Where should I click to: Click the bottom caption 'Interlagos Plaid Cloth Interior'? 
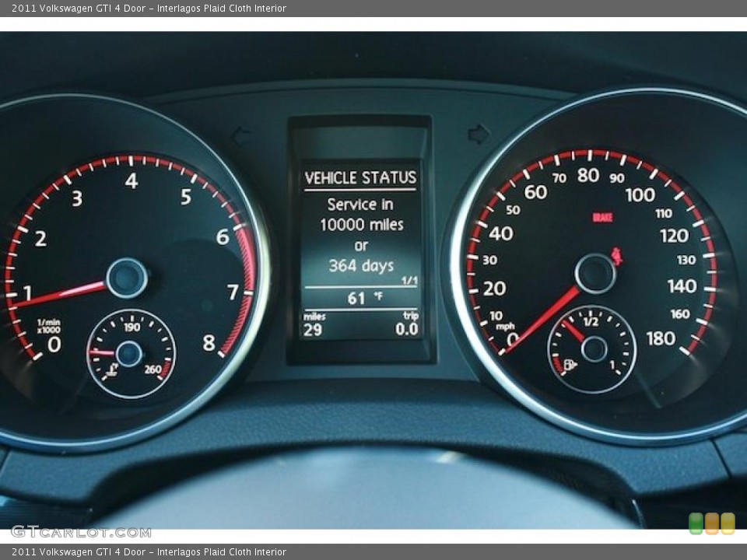(x=222, y=552)
